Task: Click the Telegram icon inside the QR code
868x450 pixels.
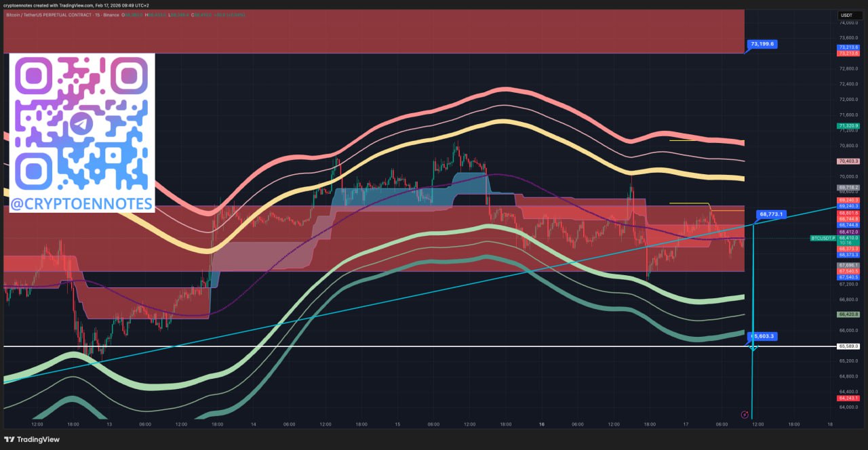Action: click(x=82, y=125)
